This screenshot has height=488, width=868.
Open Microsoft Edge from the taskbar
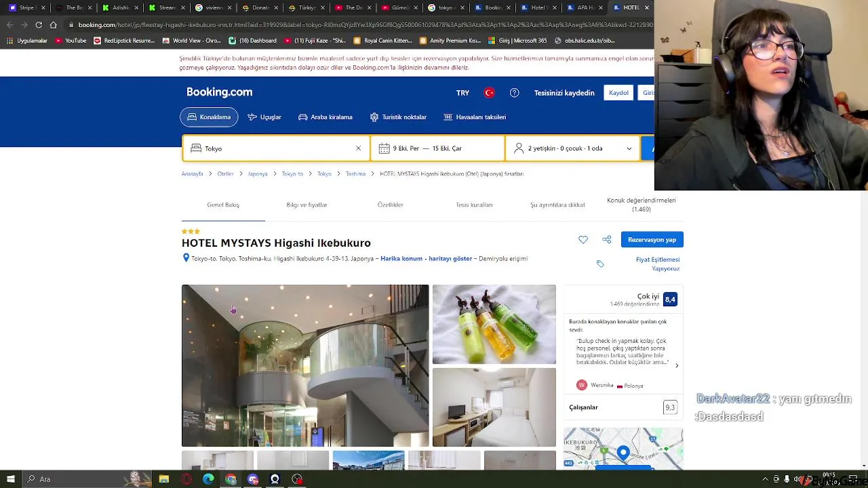pyautogui.click(x=208, y=479)
